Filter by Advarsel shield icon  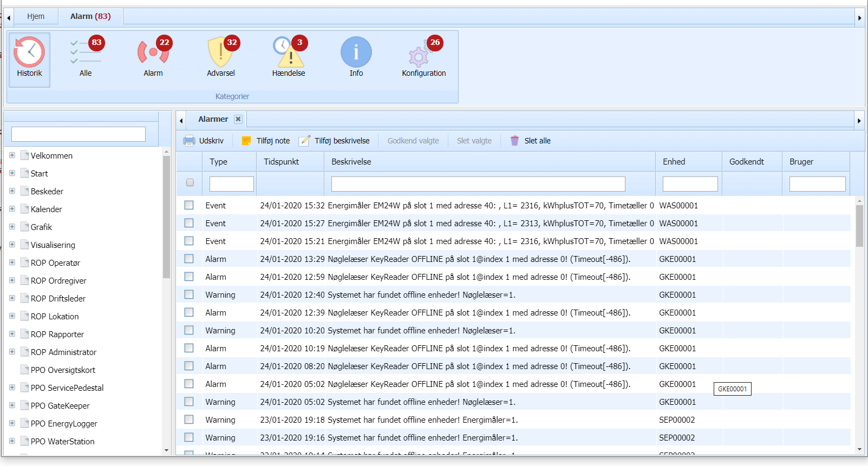point(221,51)
